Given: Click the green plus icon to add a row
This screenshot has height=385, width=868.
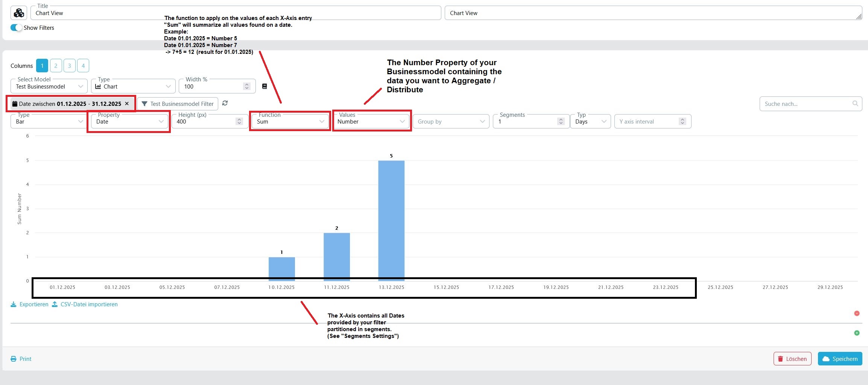Looking at the screenshot, I should coord(857,333).
